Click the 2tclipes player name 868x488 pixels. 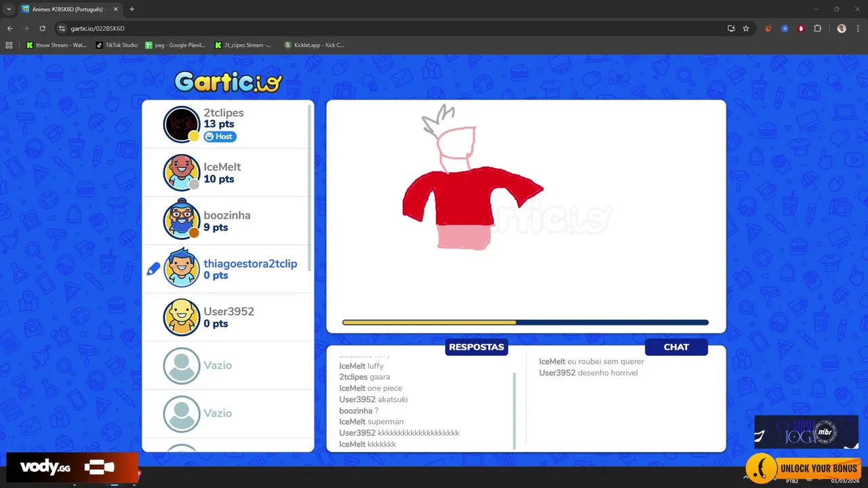[x=224, y=113]
